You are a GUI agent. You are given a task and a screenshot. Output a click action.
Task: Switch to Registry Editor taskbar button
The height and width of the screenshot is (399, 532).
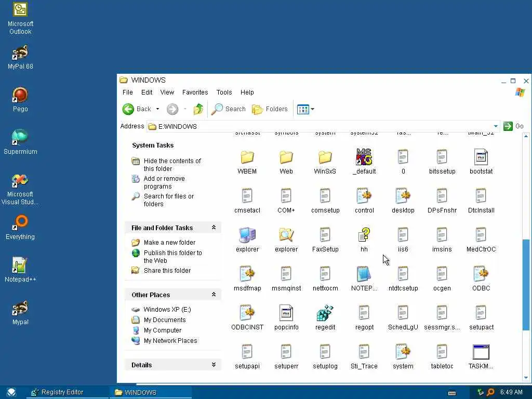tap(67, 392)
